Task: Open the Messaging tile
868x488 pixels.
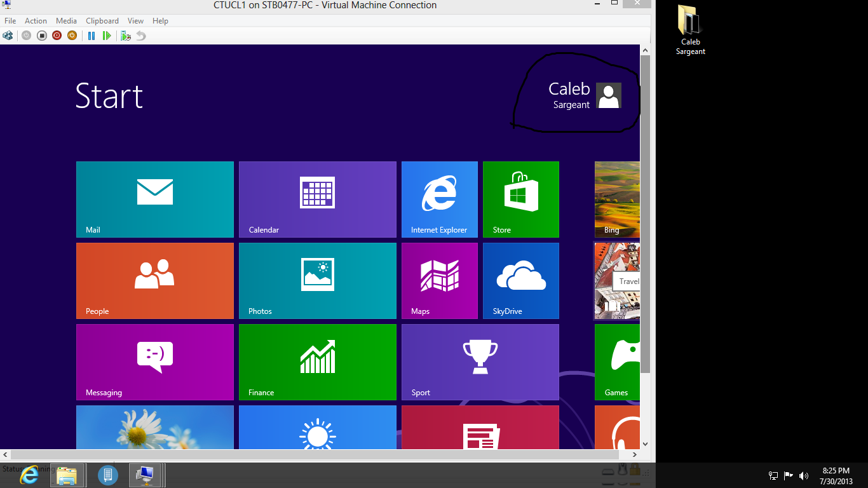Action: 155,362
